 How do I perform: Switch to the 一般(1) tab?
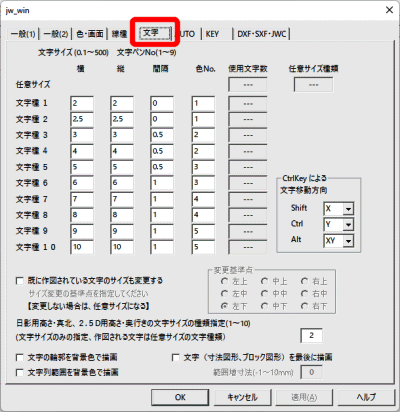pyautogui.click(x=23, y=34)
